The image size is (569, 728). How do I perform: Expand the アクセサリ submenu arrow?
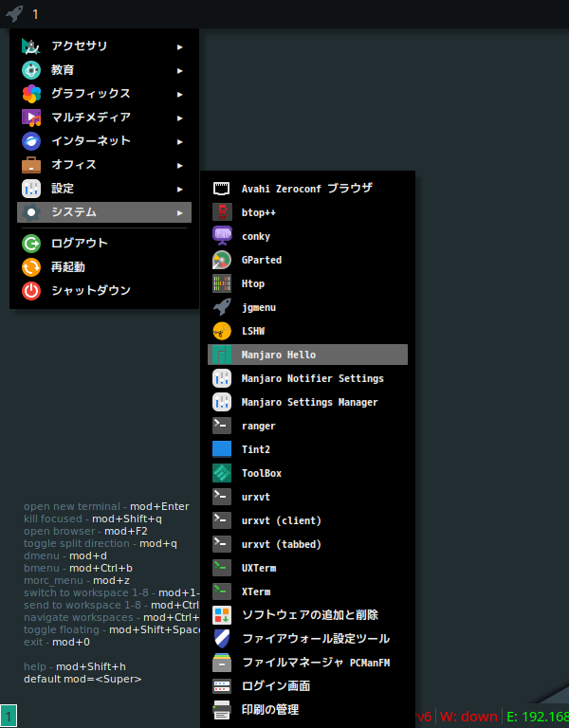pyautogui.click(x=180, y=46)
